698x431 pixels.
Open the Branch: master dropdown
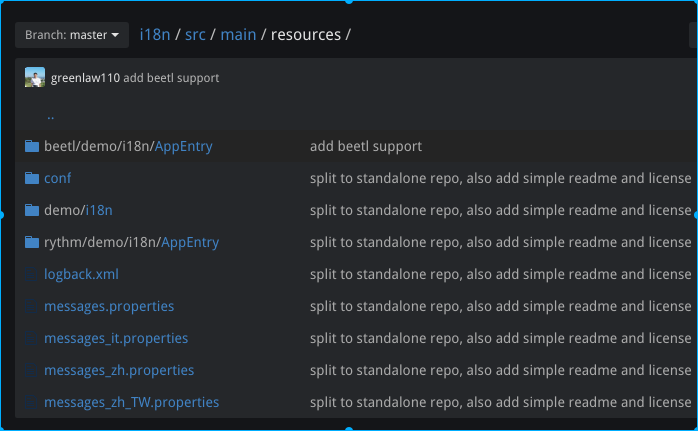point(72,35)
